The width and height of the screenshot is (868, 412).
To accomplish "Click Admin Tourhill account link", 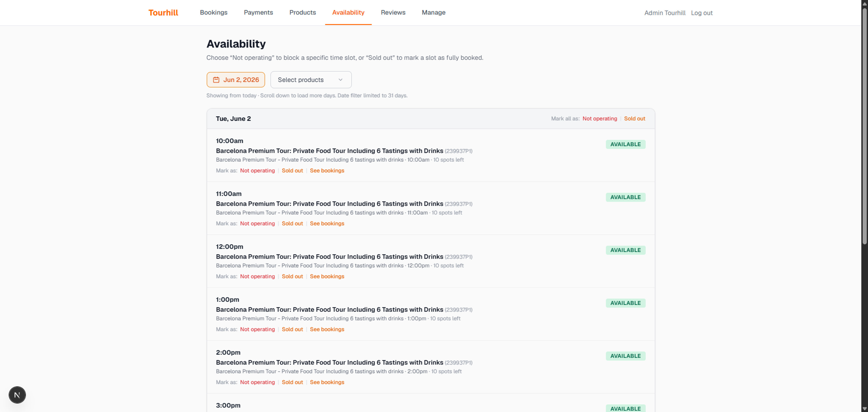I will (665, 13).
